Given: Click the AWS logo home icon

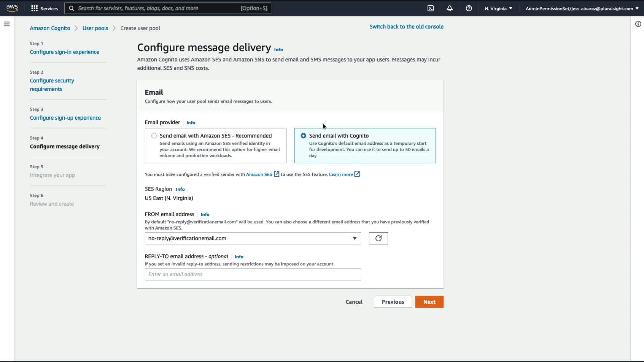Looking at the screenshot, I should (x=12, y=8).
